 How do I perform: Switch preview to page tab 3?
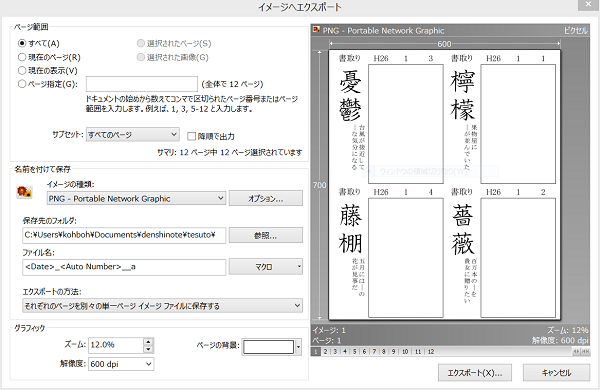335,351
